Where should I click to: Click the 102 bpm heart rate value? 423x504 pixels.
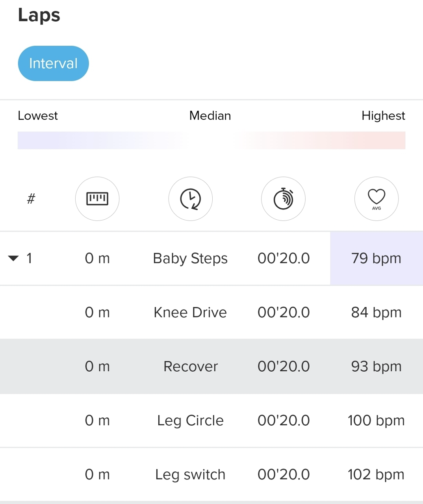tap(376, 474)
